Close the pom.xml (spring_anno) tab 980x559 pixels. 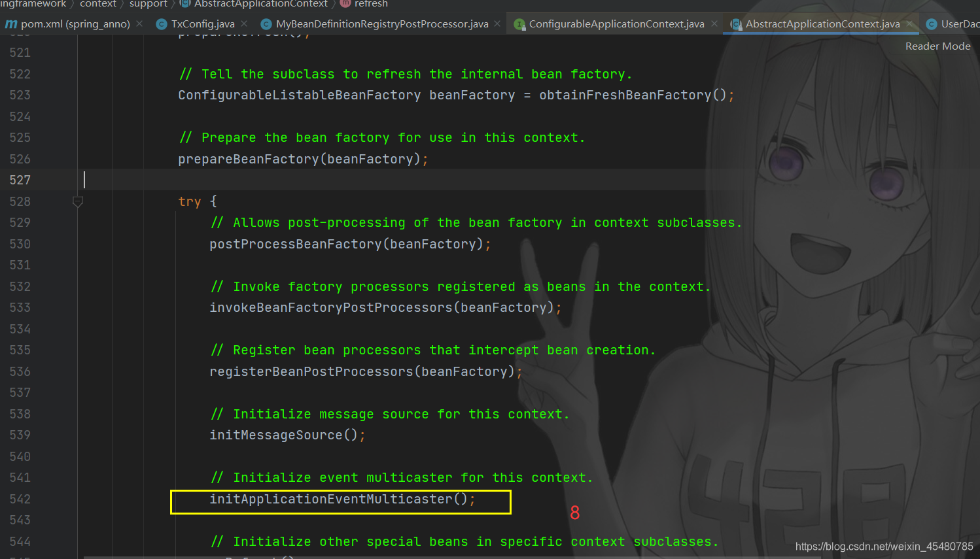click(139, 24)
